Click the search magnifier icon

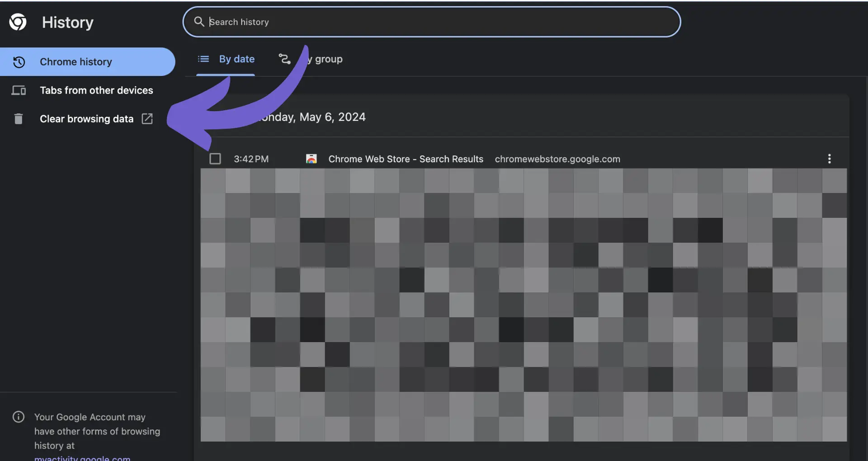199,21
